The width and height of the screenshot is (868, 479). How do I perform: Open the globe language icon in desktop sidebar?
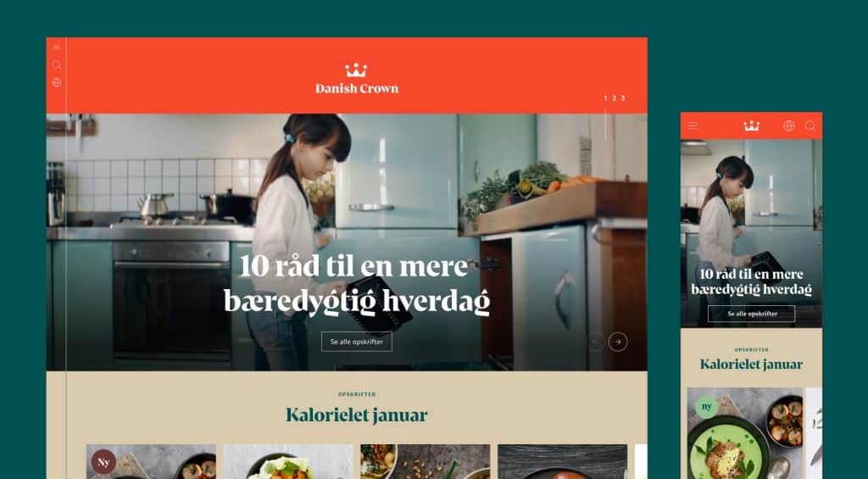pyautogui.click(x=57, y=82)
